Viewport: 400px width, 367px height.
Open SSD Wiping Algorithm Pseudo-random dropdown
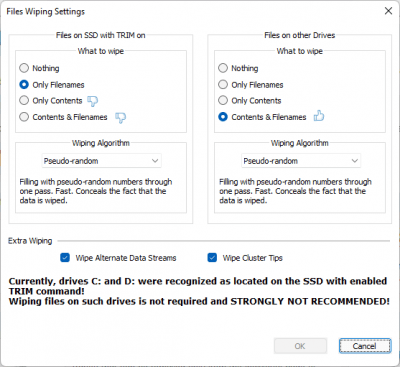click(x=102, y=161)
